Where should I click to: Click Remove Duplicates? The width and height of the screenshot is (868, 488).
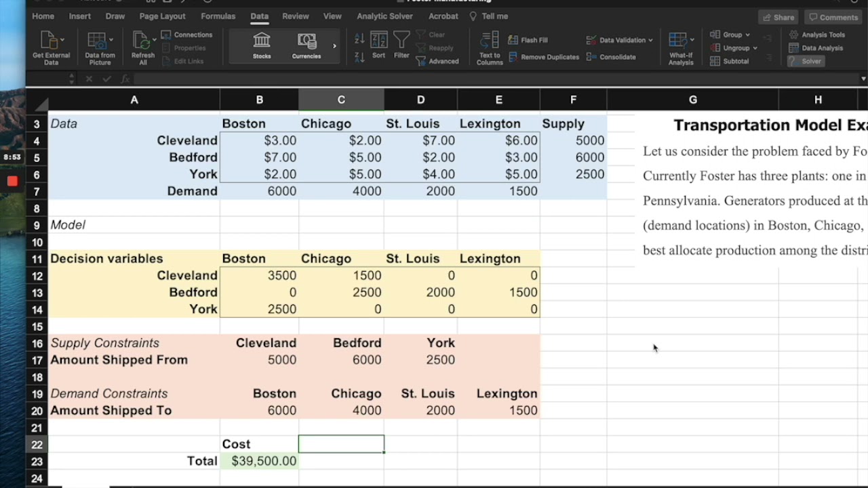pos(544,57)
